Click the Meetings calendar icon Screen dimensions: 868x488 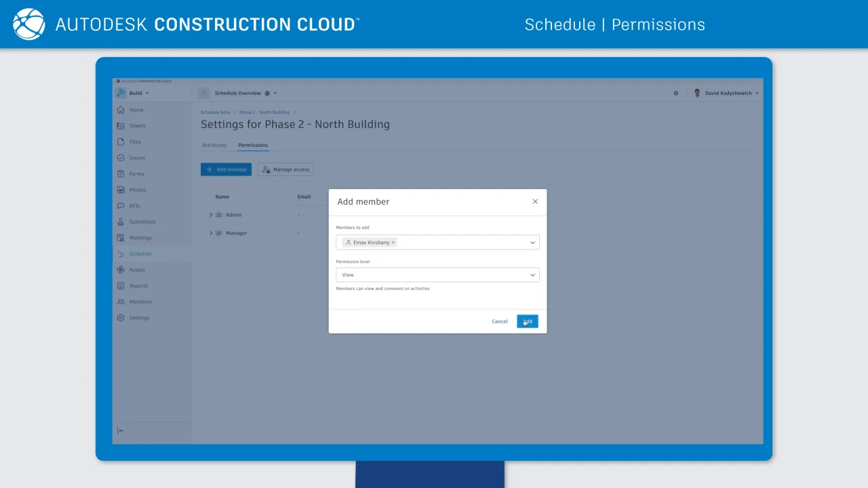pyautogui.click(x=121, y=238)
